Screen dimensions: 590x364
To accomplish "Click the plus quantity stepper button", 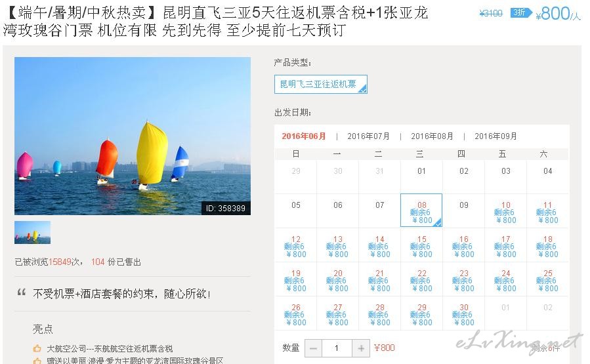I will tap(360, 348).
